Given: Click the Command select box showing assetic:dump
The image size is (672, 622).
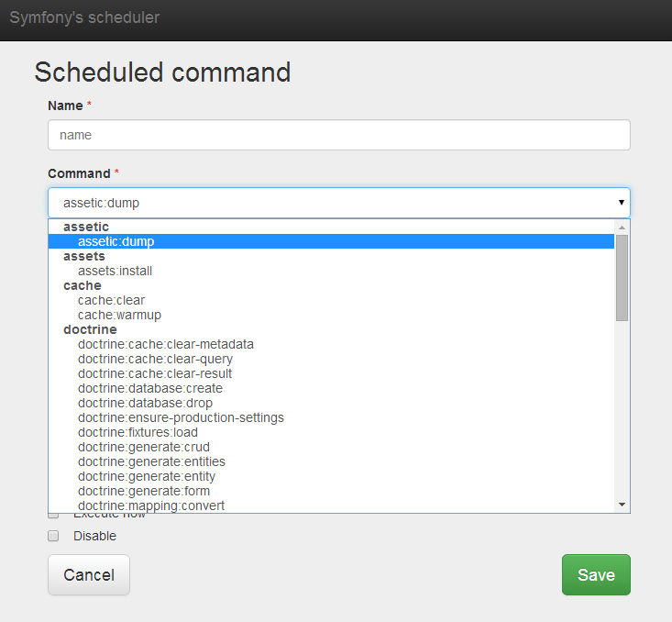Looking at the screenshot, I should pyautogui.click(x=339, y=203).
